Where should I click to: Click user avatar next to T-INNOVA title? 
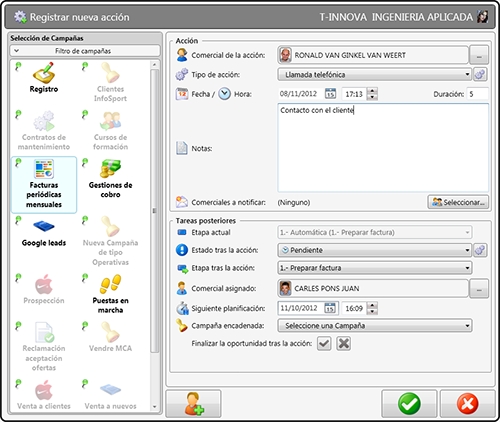[483, 17]
